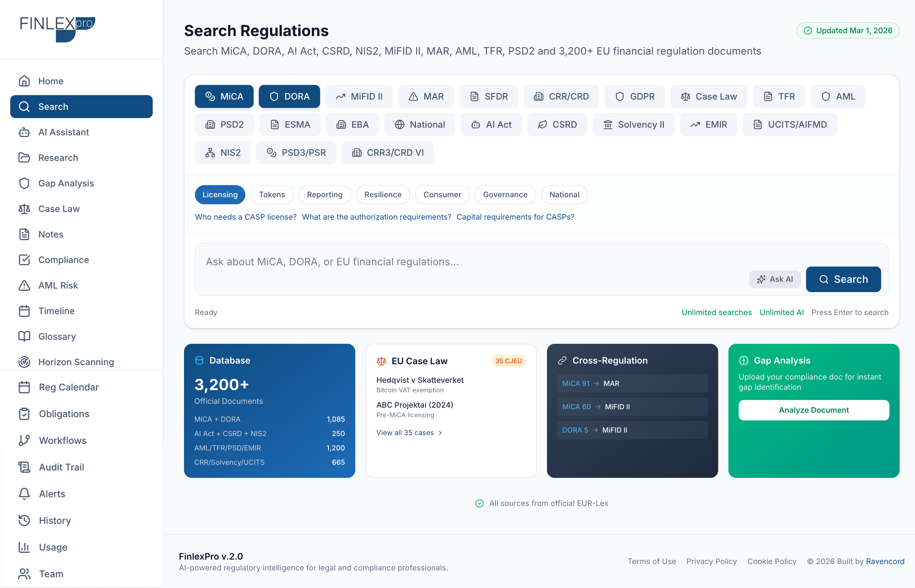Open the Hedqvist v Skatteverket case
Screen dimensions: 915x588
(419, 380)
